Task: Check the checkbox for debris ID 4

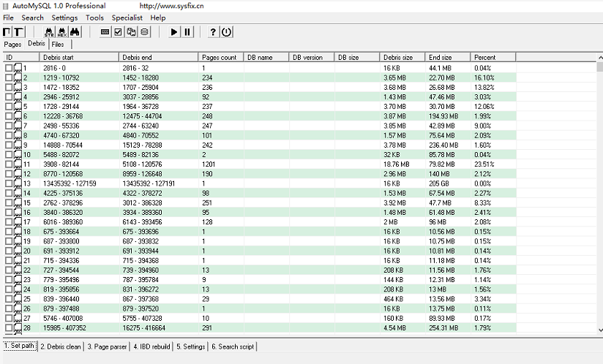Action: tap(9, 96)
